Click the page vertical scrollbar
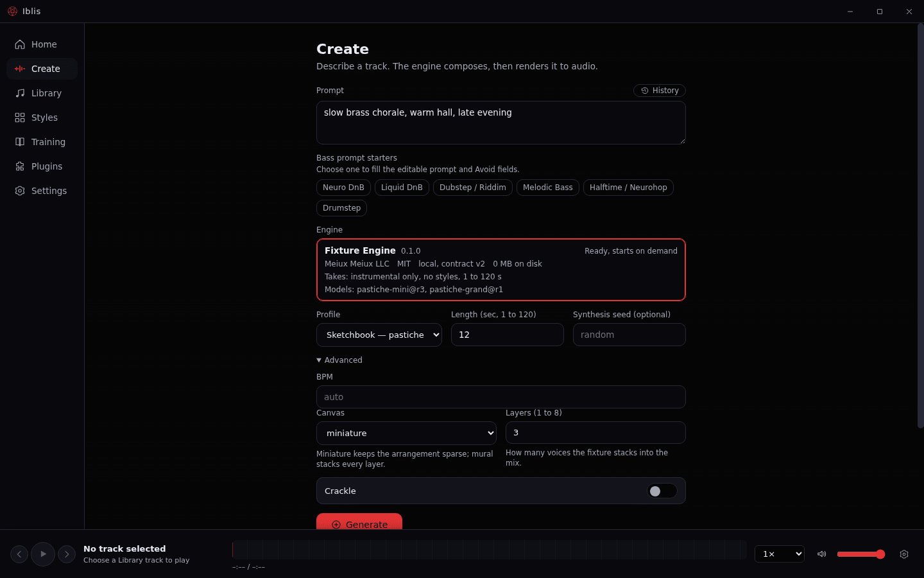This screenshot has width=924, height=578. coord(920,225)
